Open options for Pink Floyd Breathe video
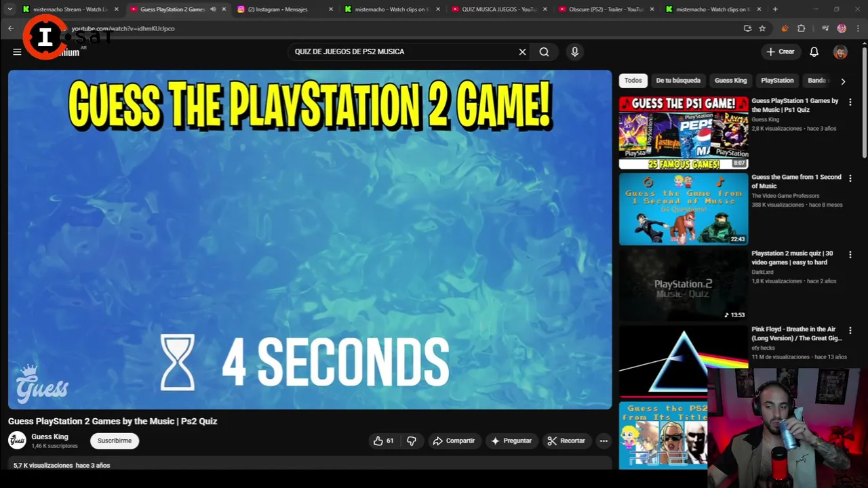 click(850, 330)
